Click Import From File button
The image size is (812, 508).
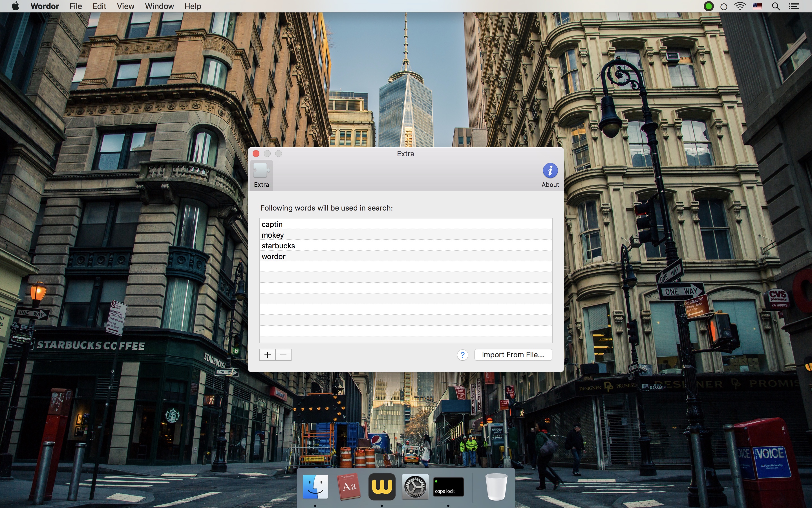point(513,355)
